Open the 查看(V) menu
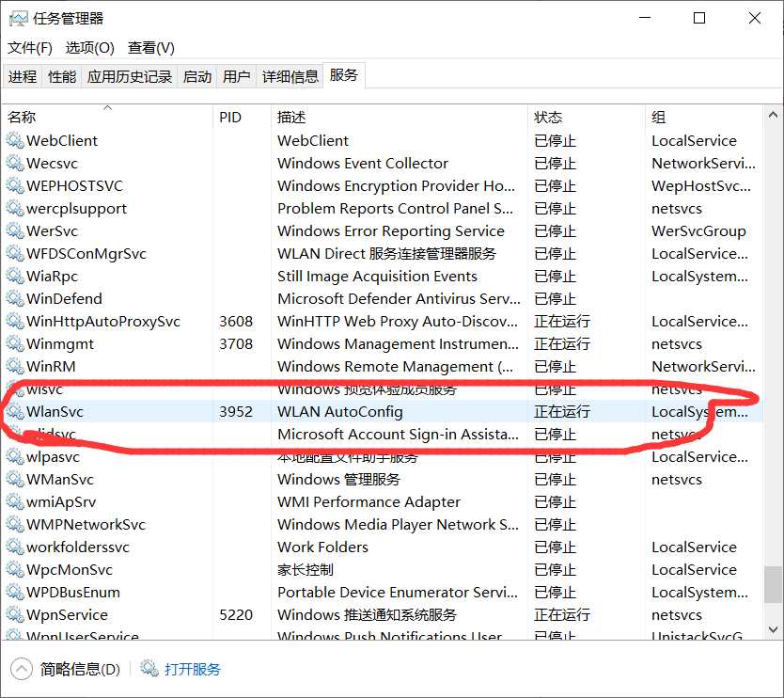Screen dimensions: 784x698 (150, 47)
